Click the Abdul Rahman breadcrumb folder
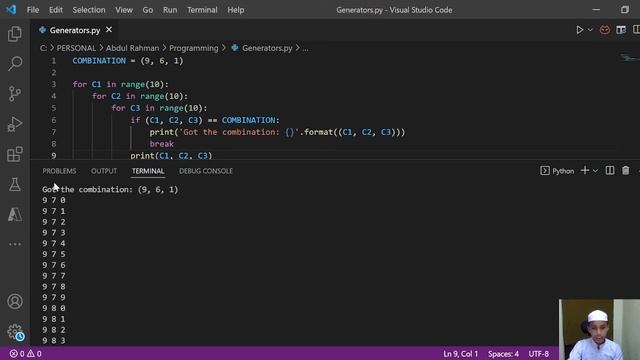 click(x=132, y=48)
